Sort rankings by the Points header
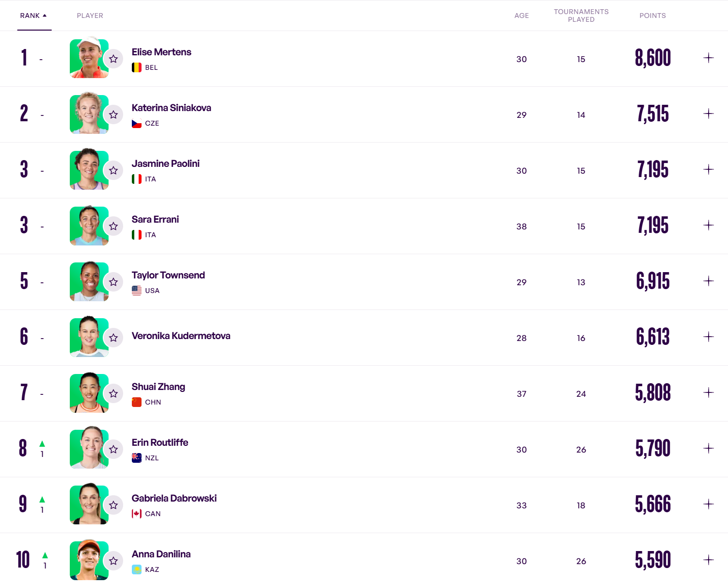The image size is (728, 585). click(x=652, y=16)
